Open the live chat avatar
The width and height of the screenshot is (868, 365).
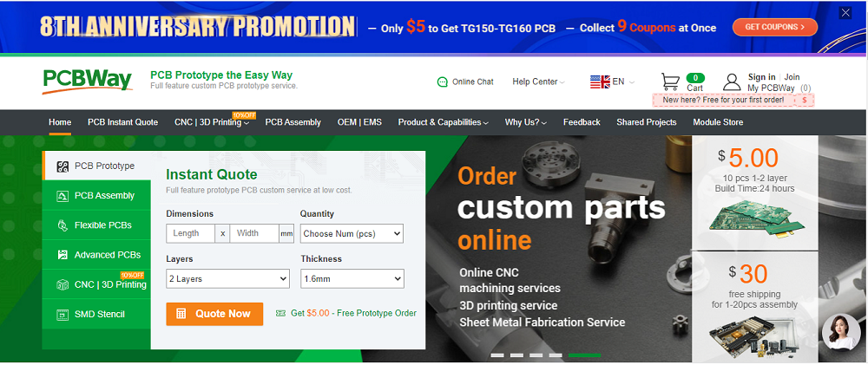coord(841,331)
